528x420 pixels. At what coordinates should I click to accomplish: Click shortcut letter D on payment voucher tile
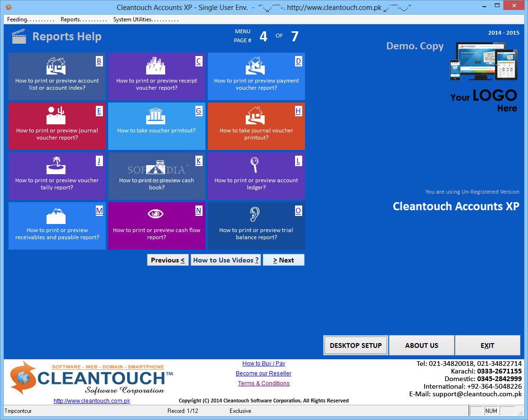298,61
